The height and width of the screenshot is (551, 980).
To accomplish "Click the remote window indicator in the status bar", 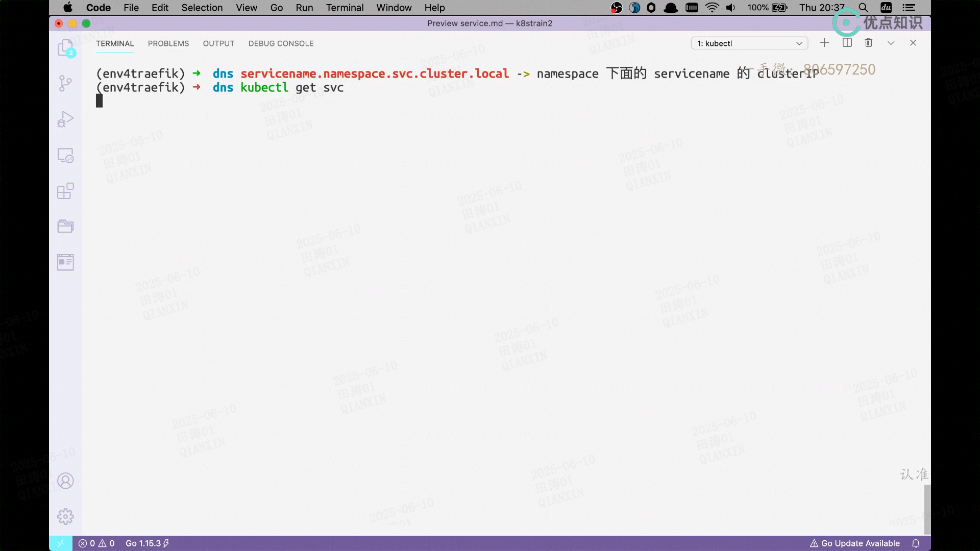I will tap(60, 543).
